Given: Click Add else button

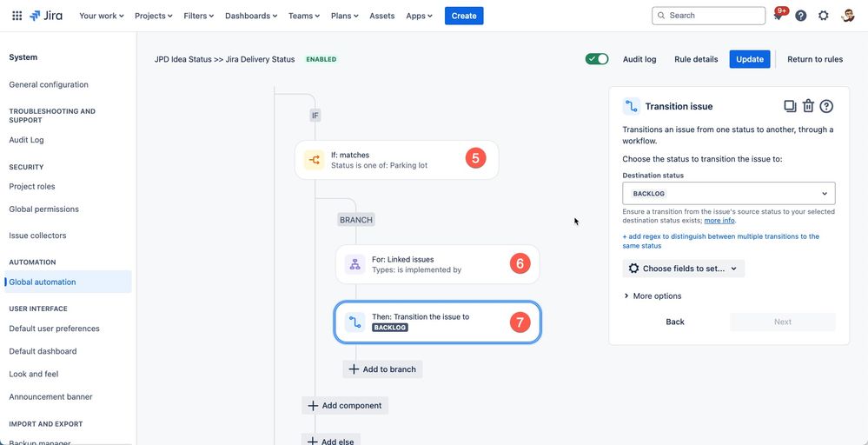Looking at the screenshot, I should coord(331,439).
